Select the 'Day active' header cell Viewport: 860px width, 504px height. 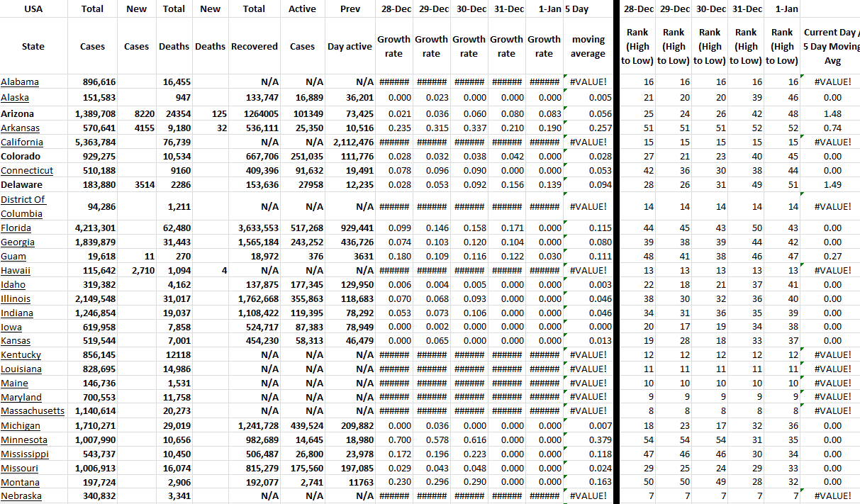(x=350, y=47)
